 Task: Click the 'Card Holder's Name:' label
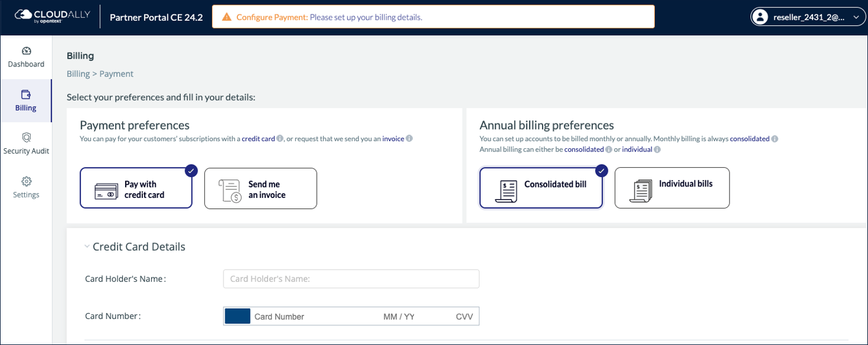126,278
